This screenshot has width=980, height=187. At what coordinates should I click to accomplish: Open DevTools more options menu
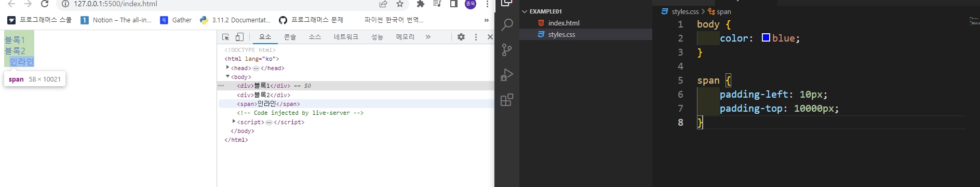(476, 37)
